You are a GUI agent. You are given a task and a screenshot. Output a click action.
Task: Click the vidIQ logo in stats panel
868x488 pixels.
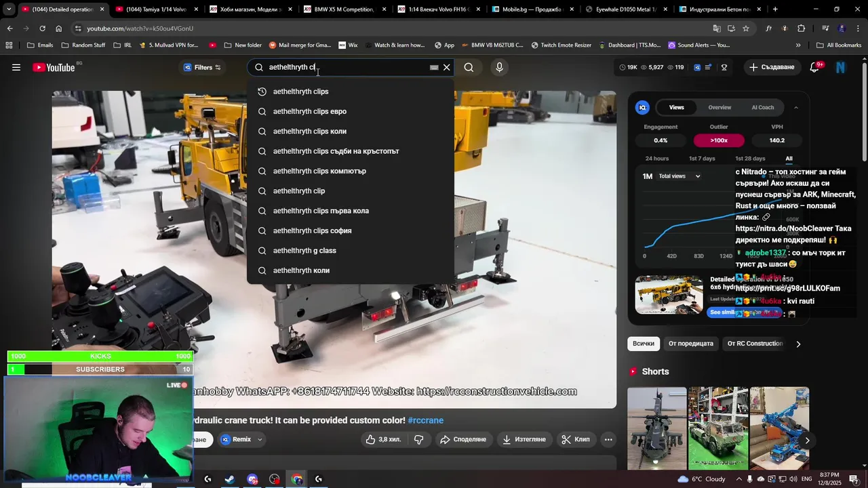pos(642,107)
